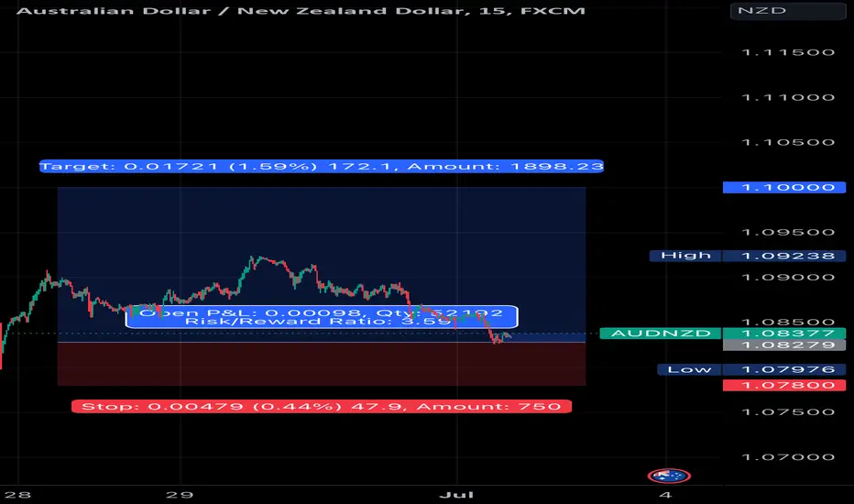Click the 1.11500 price axis tick
Screen dimensions: 854x504
coord(788,52)
